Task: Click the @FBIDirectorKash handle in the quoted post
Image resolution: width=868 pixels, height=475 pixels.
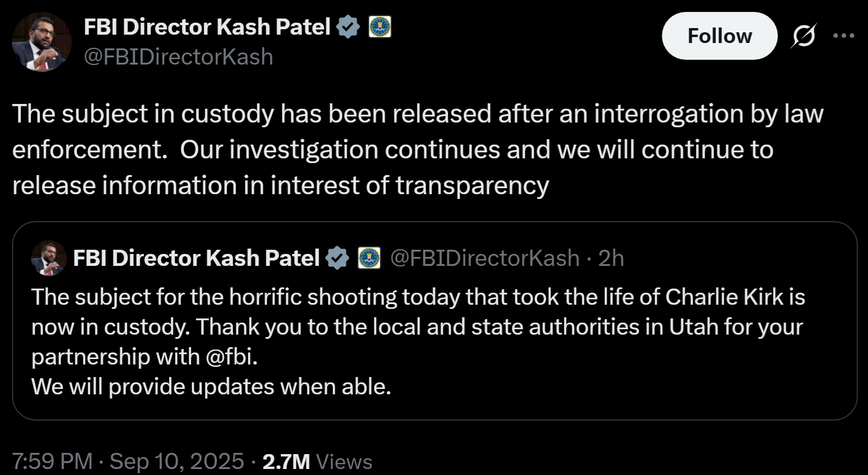Action: (x=484, y=258)
